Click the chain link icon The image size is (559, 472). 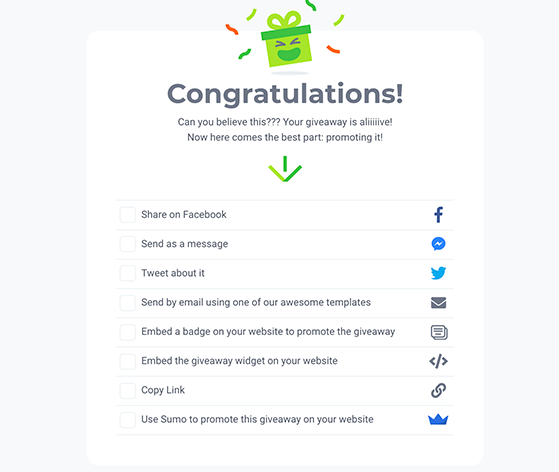pos(439,390)
